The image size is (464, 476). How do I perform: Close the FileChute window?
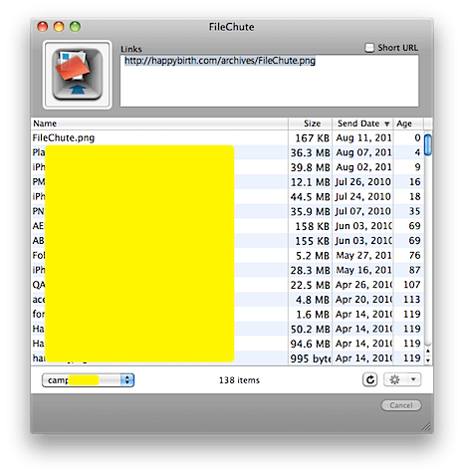(x=43, y=27)
